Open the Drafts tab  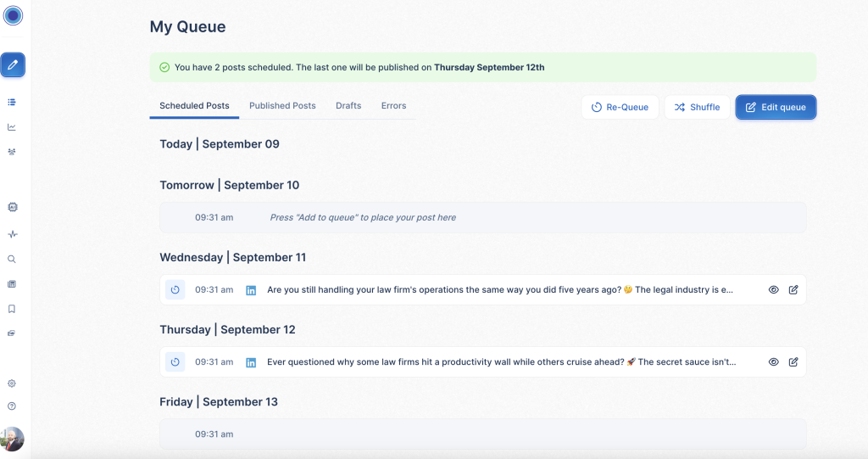348,106
